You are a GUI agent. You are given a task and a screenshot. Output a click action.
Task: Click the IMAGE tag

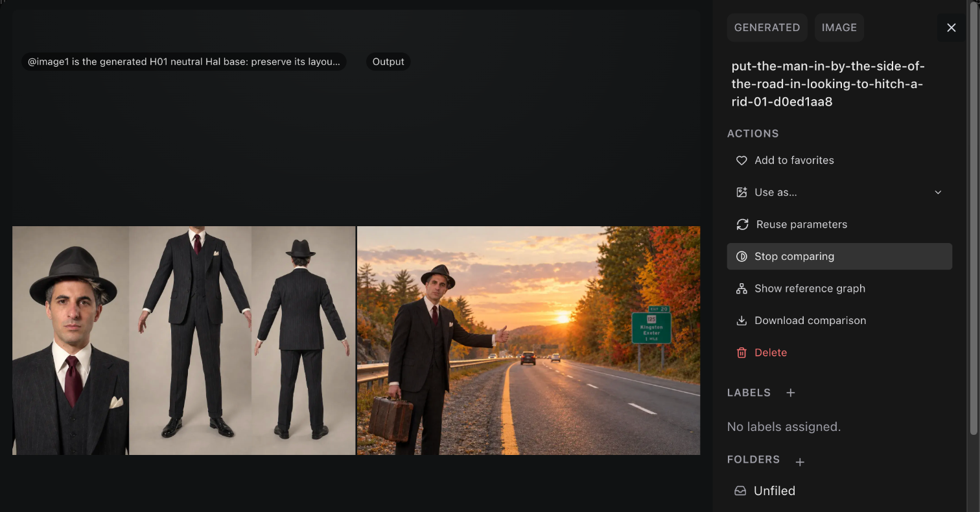coord(839,28)
